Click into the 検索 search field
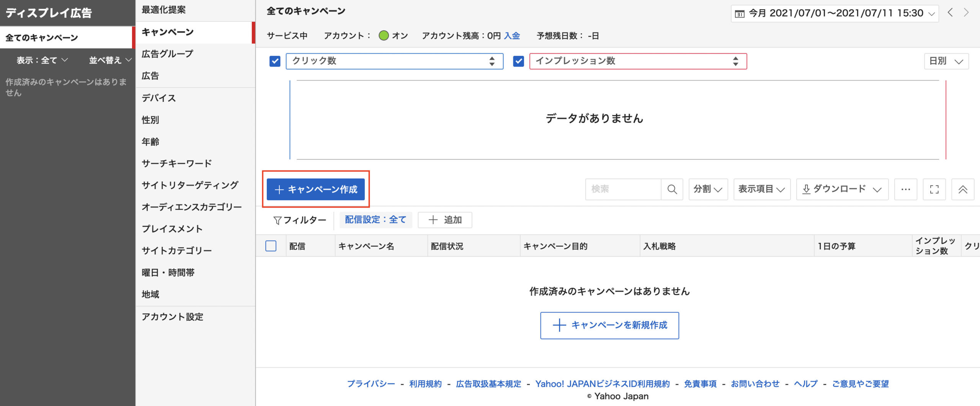The height and width of the screenshot is (406, 980). [x=623, y=189]
